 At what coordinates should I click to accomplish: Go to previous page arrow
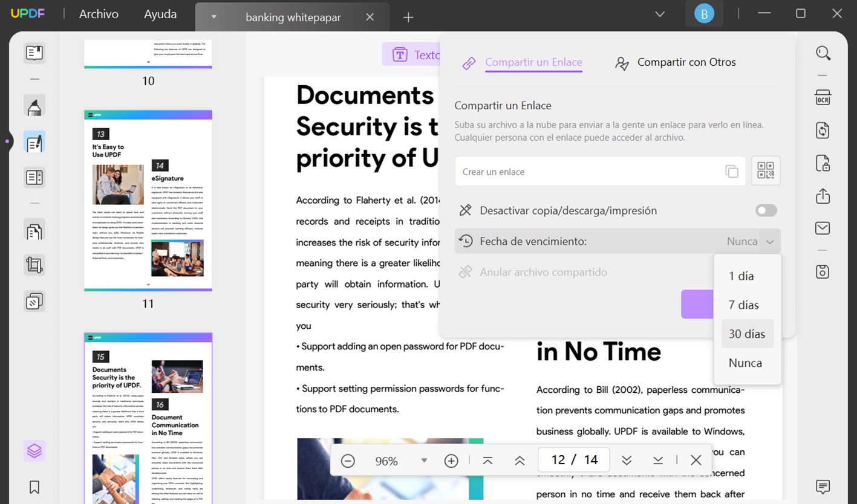coord(520,460)
